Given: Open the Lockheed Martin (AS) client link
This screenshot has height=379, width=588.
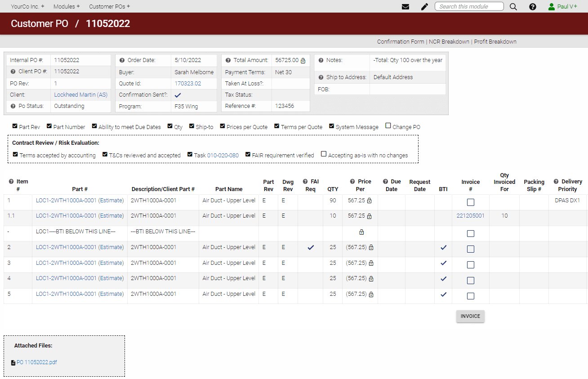Looking at the screenshot, I should pyautogui.click(x=80, y=95).
